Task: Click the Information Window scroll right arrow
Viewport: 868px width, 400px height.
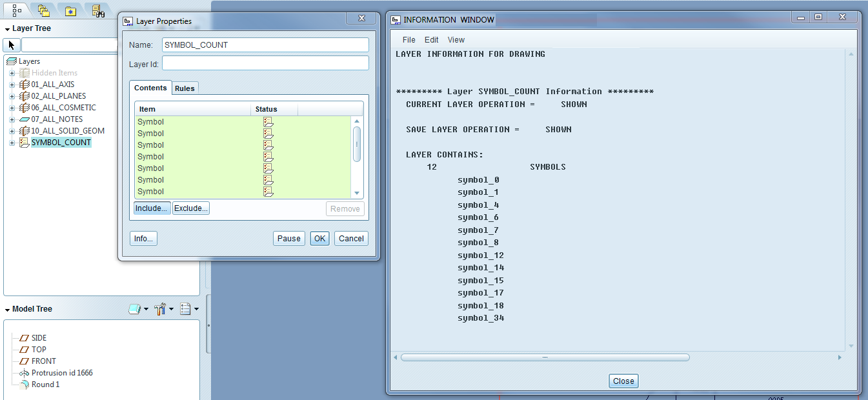Action: click(x=840, y=357)
